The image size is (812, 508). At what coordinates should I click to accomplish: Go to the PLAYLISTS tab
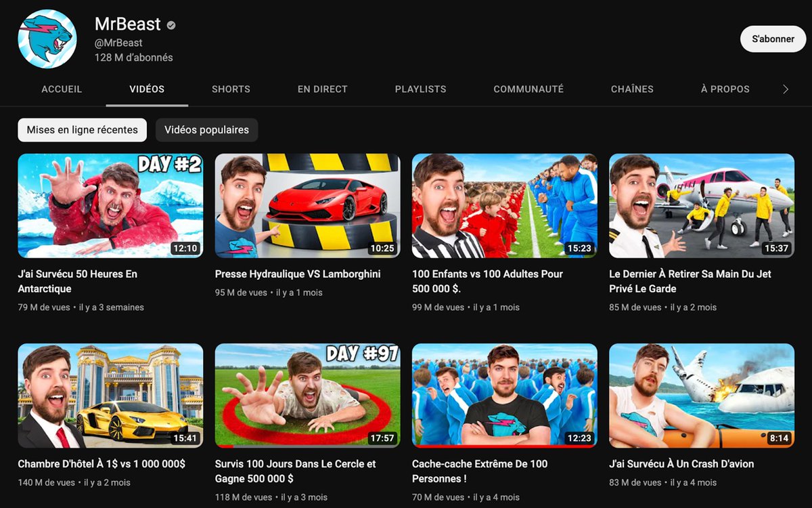(x=421, y=89)
